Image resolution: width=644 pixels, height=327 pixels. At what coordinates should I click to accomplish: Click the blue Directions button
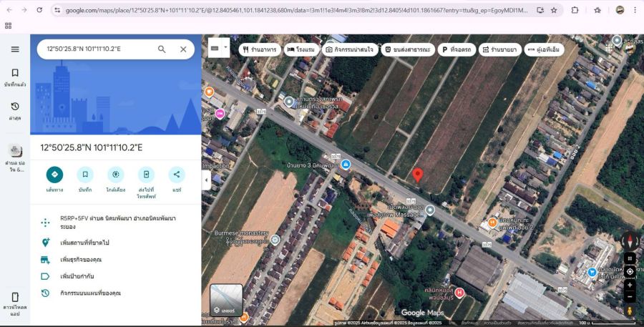click(54, 175)
